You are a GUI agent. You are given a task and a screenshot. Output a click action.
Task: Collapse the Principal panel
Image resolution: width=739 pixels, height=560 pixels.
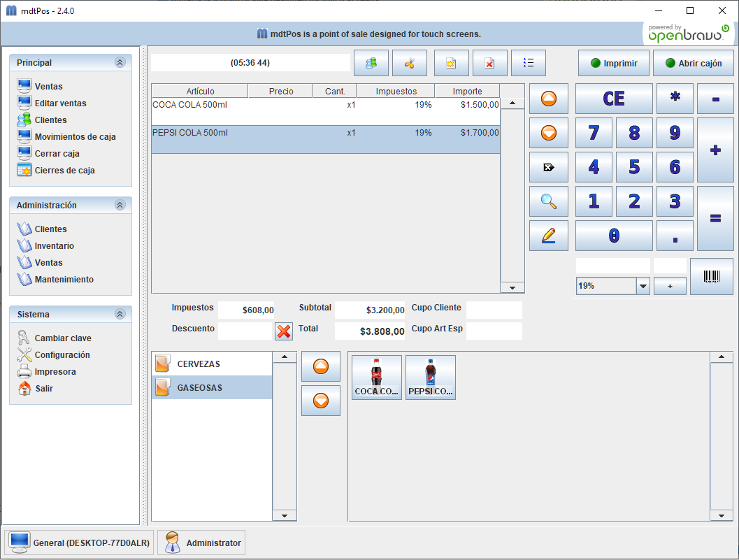tap(120, 62)
